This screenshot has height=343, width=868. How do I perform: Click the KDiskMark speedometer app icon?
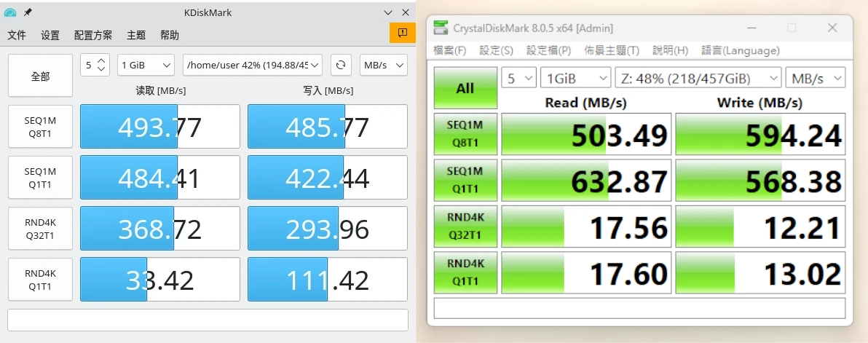coord(10,12)
